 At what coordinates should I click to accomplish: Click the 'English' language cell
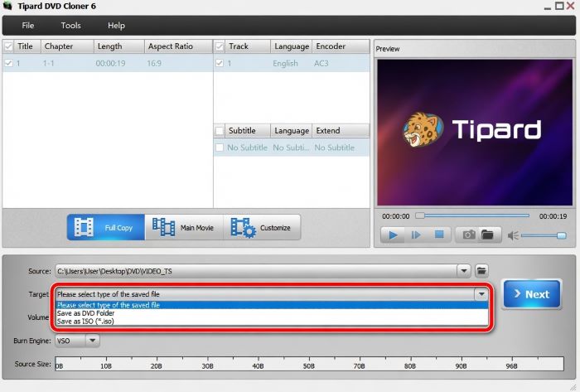coord(285,63)
